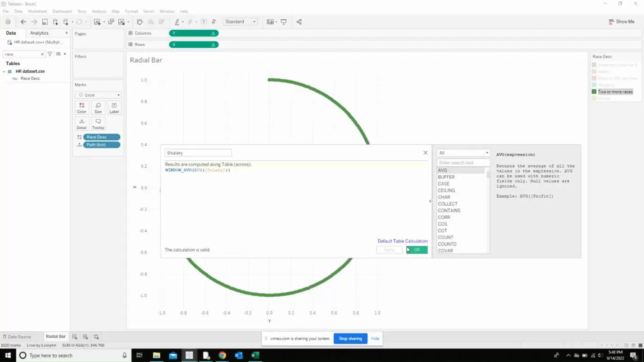The width and height of the screenshot is (644, 362).
Task: Click the Redo forward arrow
Action: click(x=34, y=22)
